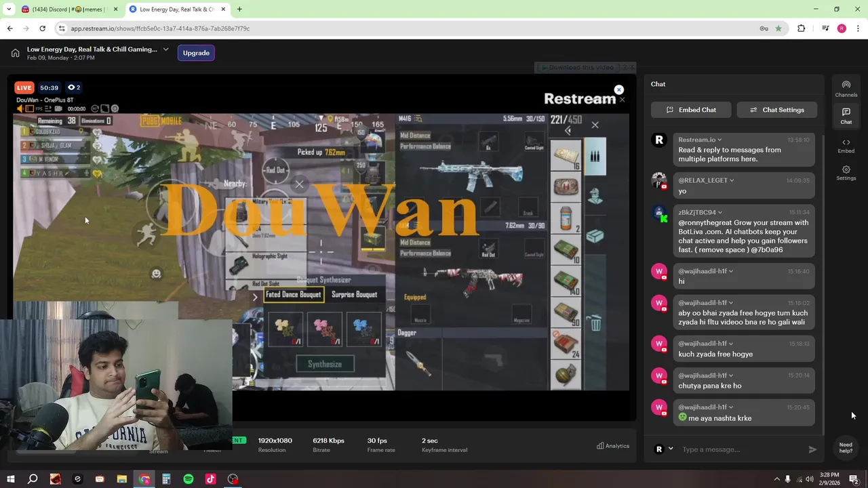Open Calculator from taskbar
This screenshot has height=488, width=868.
click(x=166, y=479)
